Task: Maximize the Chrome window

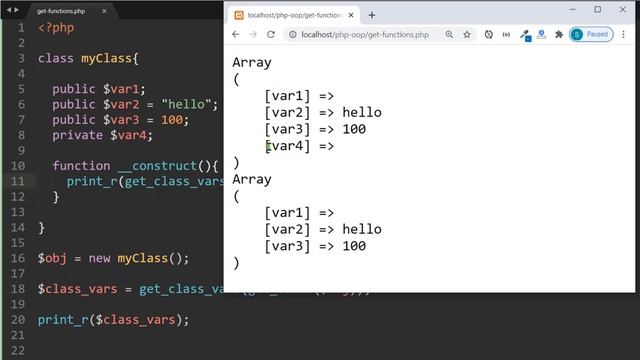Action: tap(598, 9)
